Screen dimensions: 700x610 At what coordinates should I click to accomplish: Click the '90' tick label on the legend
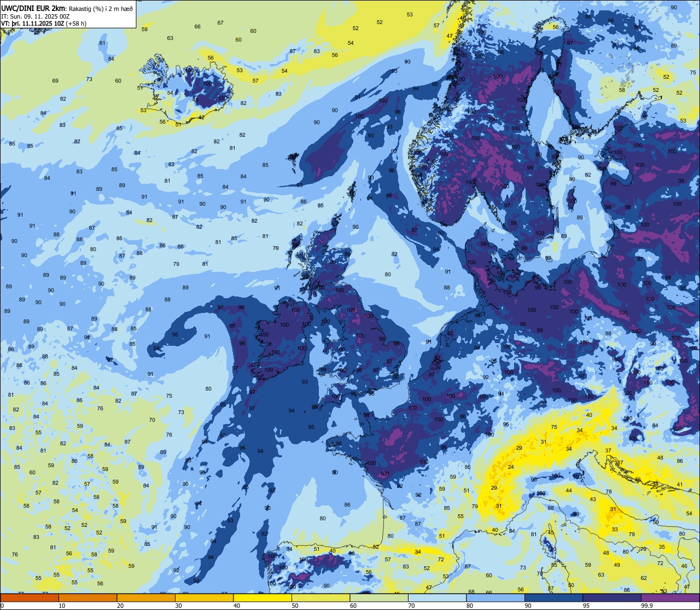point(528,606)
